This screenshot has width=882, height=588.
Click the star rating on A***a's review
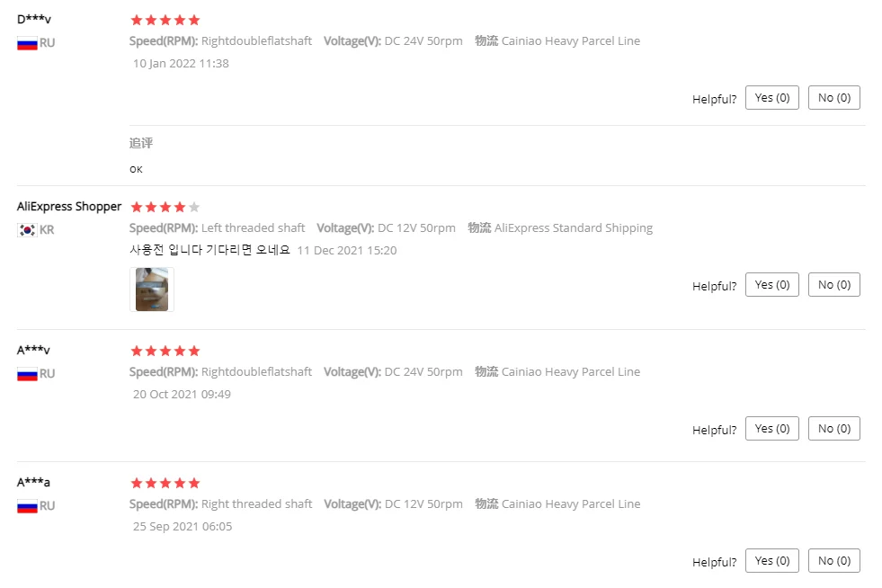pyautogui.click(x=165, y=484)
